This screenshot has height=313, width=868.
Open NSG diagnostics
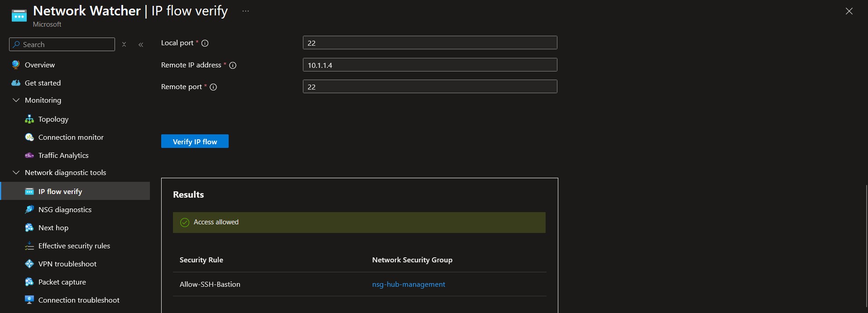pyautogui.click(x=65, y=209)
